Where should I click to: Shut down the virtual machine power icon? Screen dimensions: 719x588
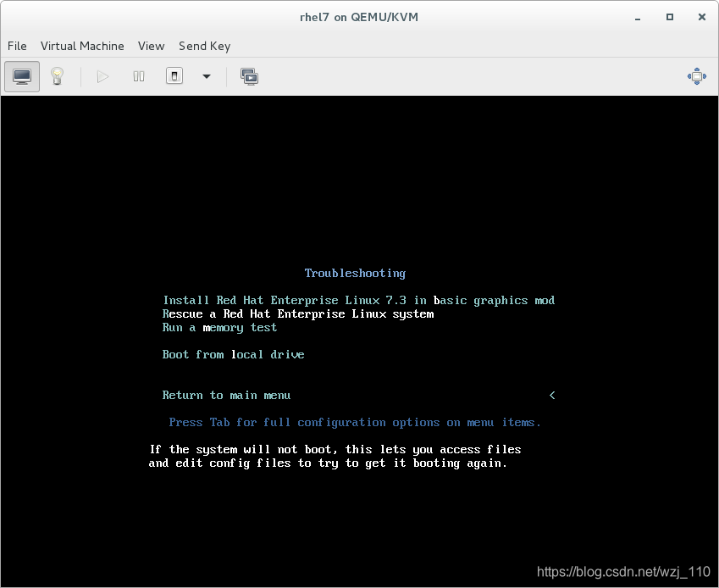pos(174,76)
